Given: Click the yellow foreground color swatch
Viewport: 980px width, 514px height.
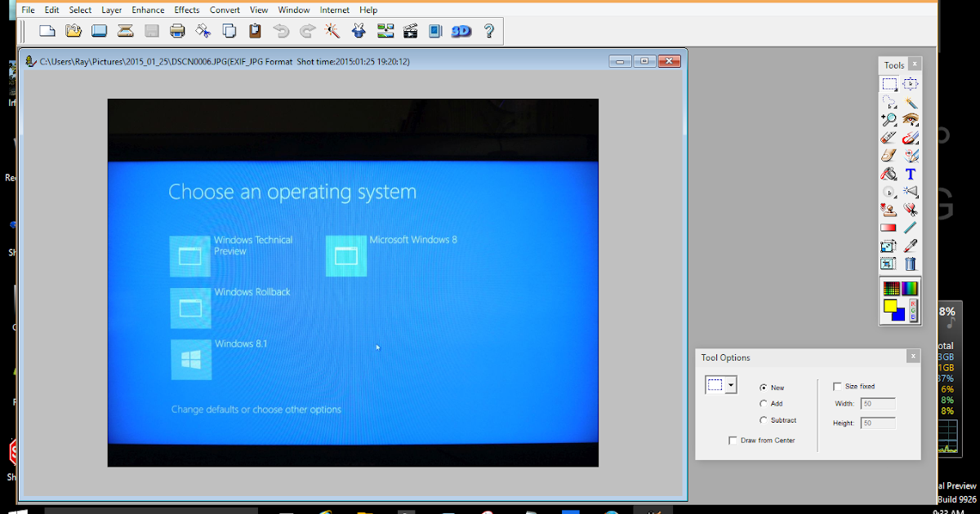Looking at the screenshot, I should (889, 306).
